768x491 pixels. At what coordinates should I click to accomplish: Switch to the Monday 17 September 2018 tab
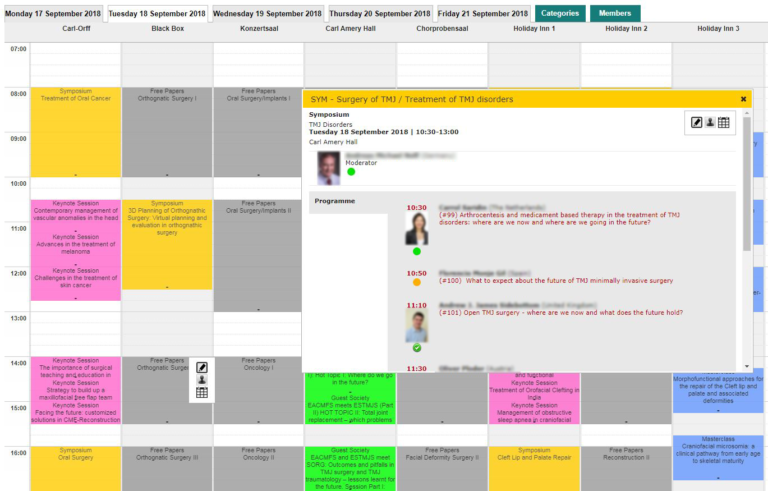[x=53, y=14]
